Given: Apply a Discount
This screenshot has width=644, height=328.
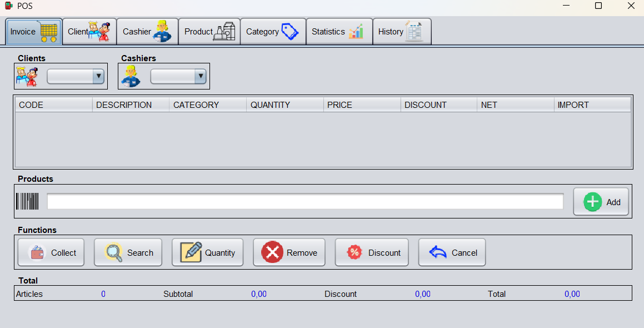Looking at the screenshot, I should click(372, 252).
